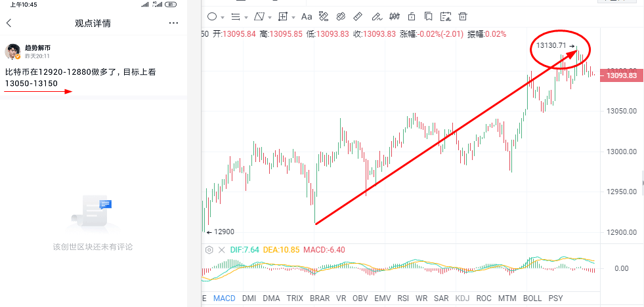
Task: Open MACD indicator settings hexagon icon
Action: 209,249
